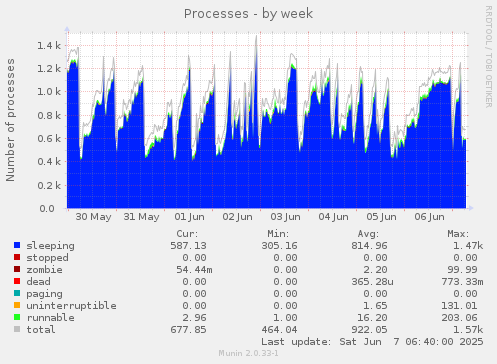Click the 'Last update' timestamp line
The height and width of the screenshot is (364, 497).
click(x=372, y=342)
